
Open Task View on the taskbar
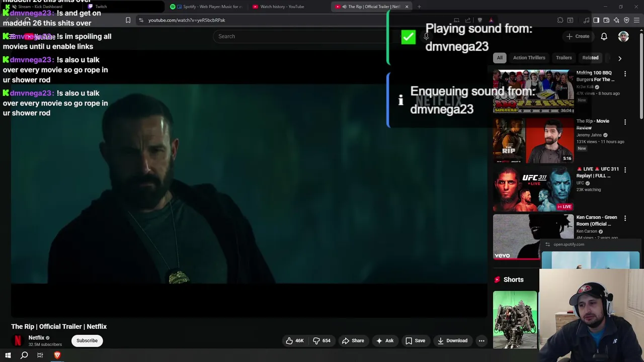click(40, 355)
